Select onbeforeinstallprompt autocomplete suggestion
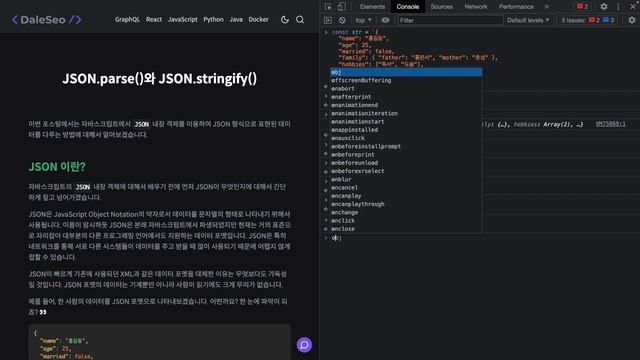Image resolution: width=640 pixels, height=360 pixels. 406,147
